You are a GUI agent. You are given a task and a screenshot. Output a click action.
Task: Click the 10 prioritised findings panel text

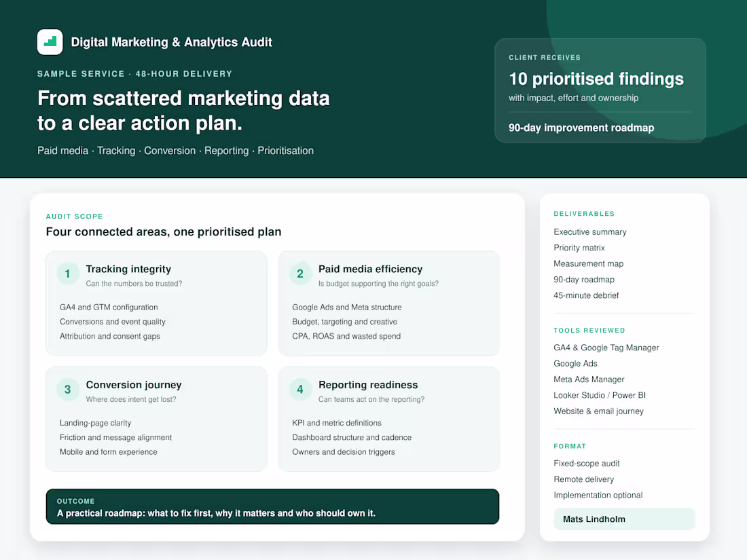point(596,79)
